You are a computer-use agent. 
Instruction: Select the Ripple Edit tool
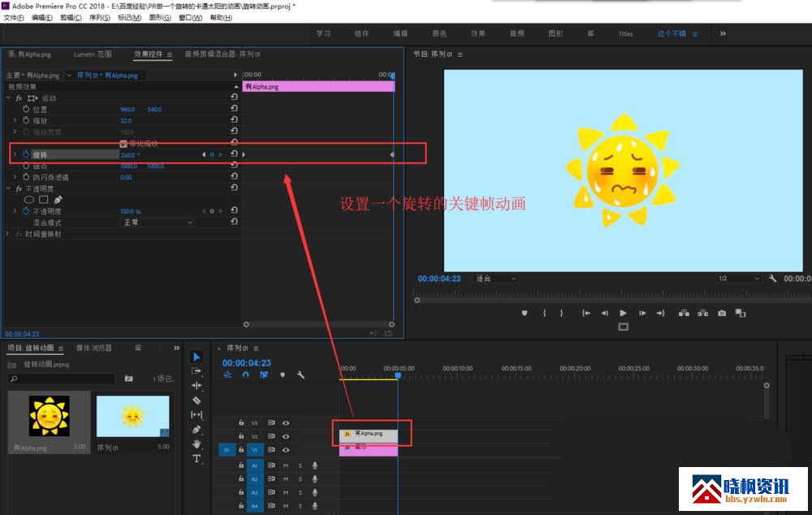[197, 386]
